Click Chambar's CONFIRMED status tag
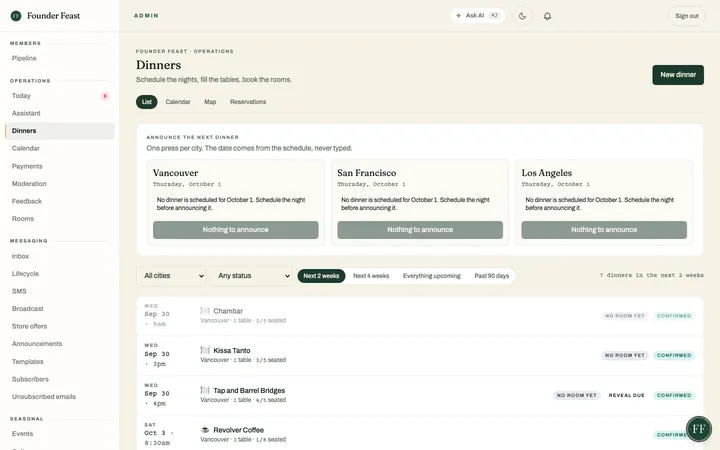 [674, 316]
